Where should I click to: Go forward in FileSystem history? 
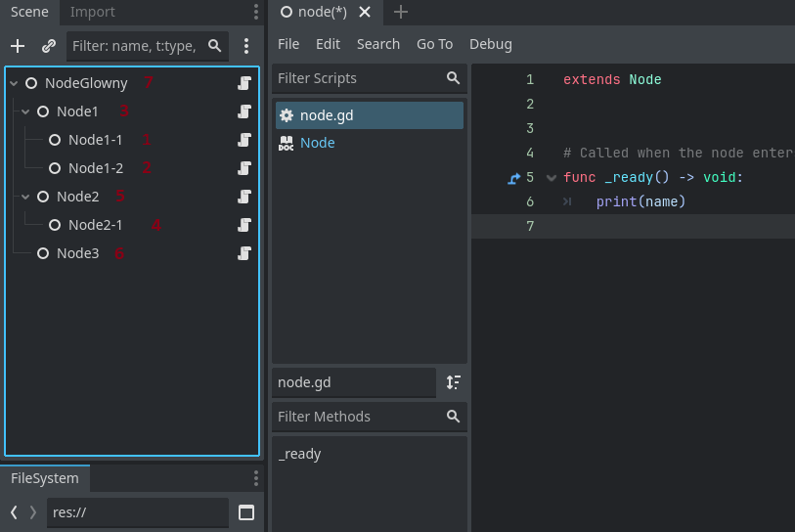pyautogui.click(x=33, y=512)
